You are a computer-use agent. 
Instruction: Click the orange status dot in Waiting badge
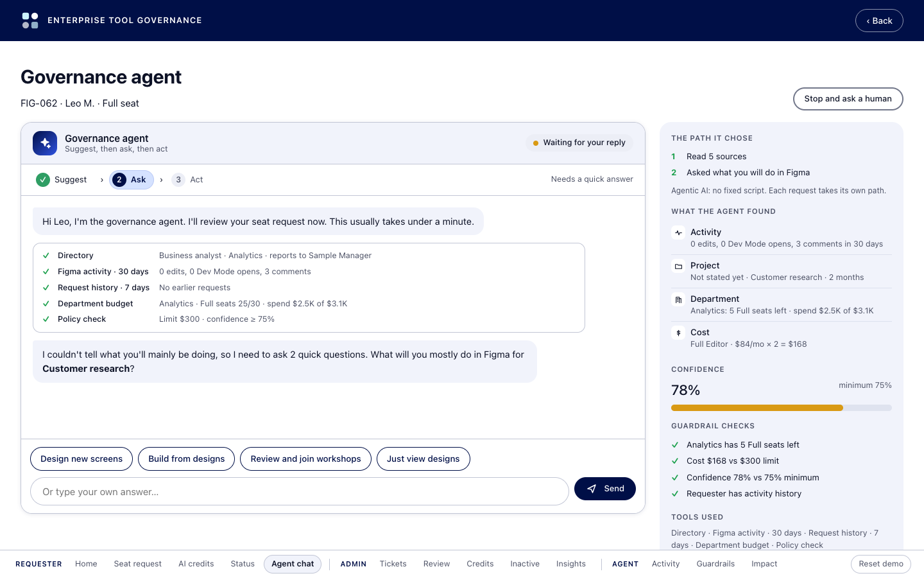pos(536,143)
